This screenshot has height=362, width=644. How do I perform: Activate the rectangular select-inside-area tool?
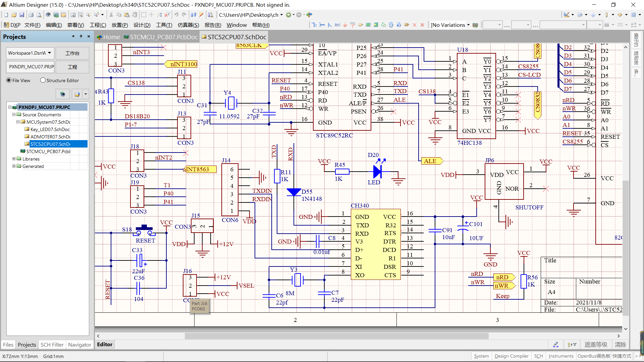click(144, 15)
